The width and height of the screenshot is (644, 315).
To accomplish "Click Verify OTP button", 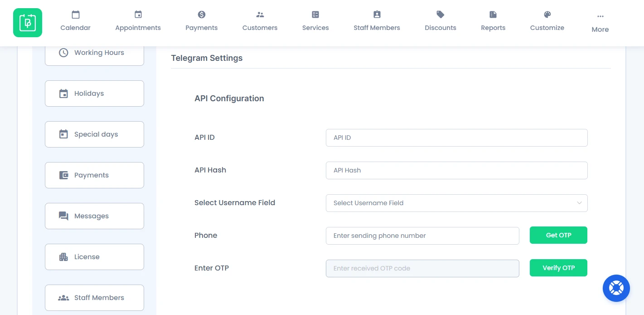I will coord(558,268).
